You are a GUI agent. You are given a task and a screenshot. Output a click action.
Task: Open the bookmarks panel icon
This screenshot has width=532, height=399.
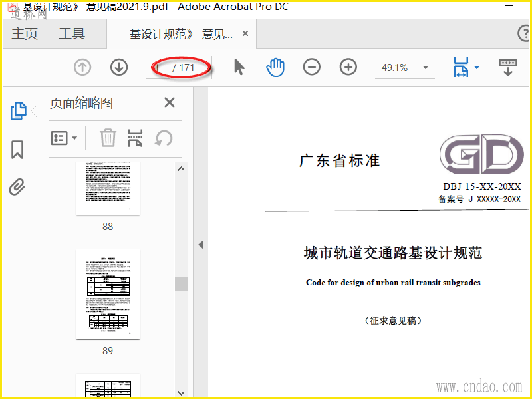point(17,150)
